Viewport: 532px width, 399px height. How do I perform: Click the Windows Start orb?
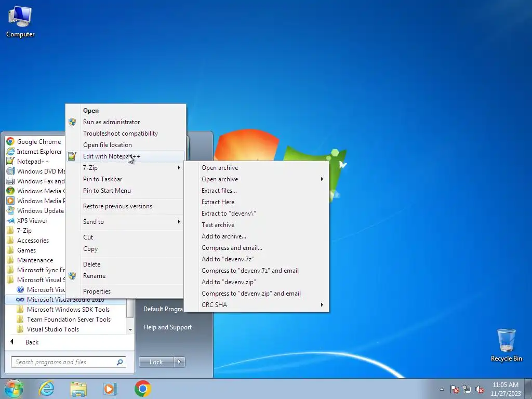pos(14,389)
